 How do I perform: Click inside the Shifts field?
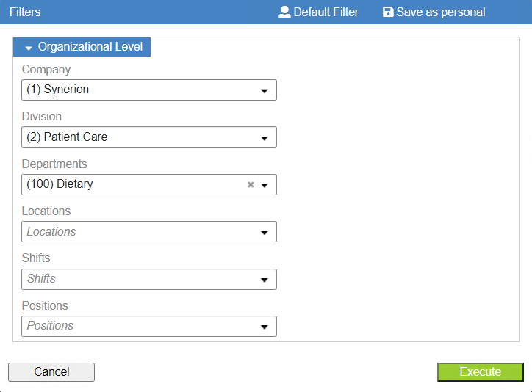pyautogui.click(x=149, y=279)
